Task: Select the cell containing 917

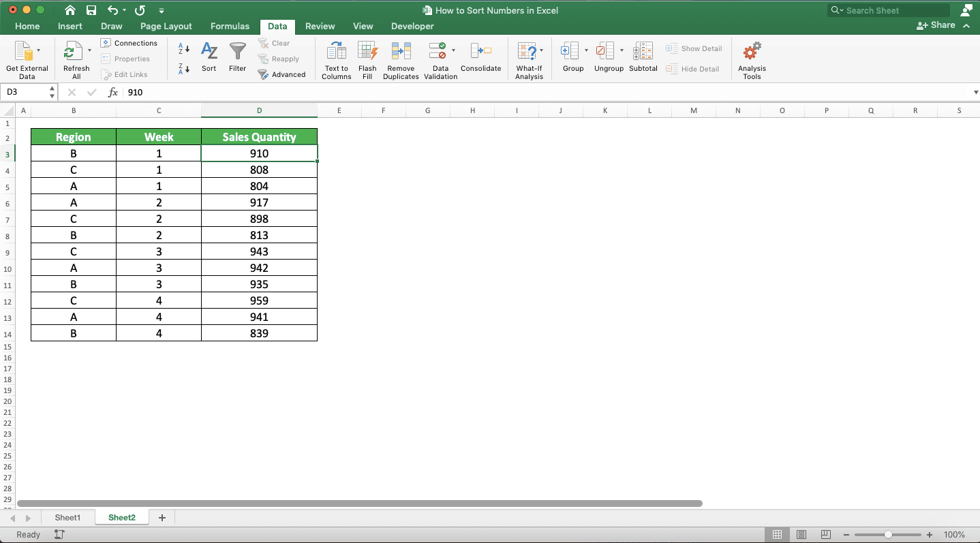Action: [x=259, y=202]
